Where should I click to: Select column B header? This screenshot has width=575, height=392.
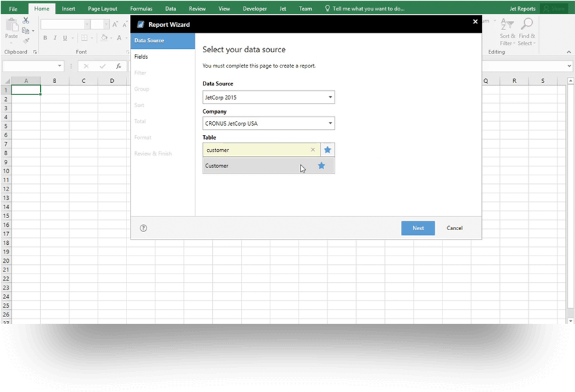point(55,80)
